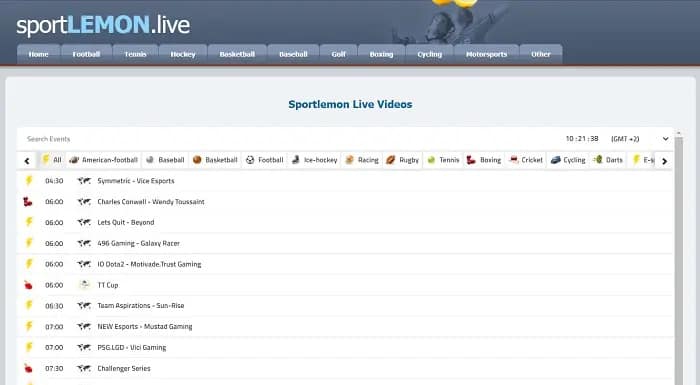The image size is (700, 385).
Task: Open the Other nav tab
Action: point(541,54)
